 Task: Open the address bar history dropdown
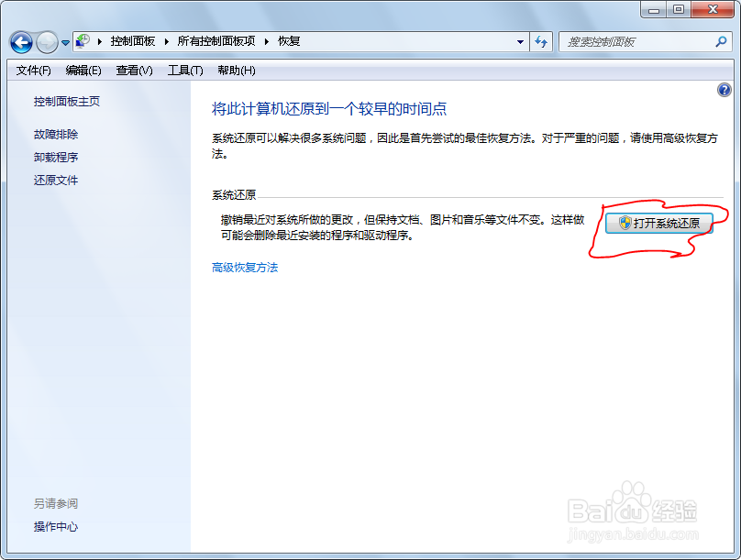(520, 41)
